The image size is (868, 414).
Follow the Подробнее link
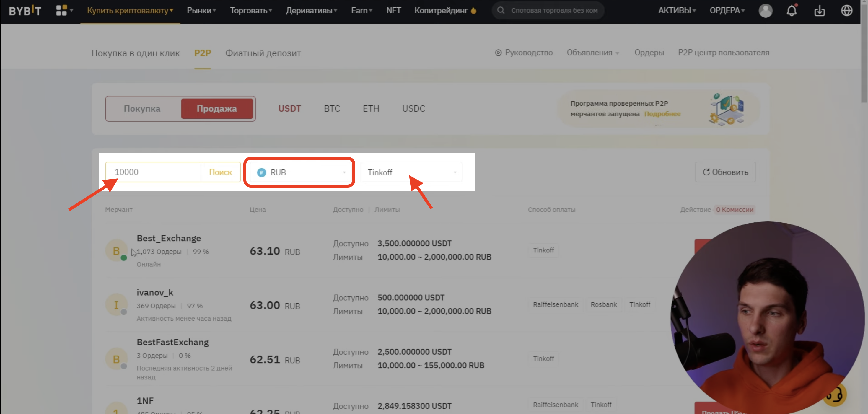[662, 114]
